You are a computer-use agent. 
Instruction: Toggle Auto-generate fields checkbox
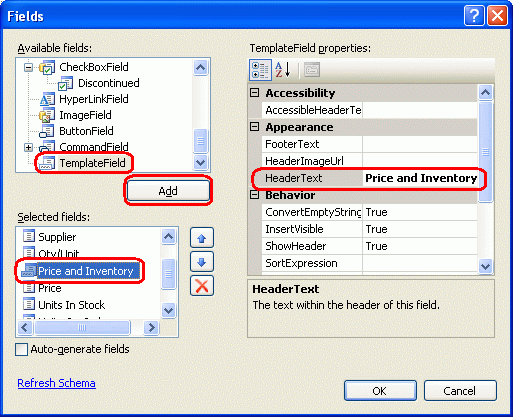21,350
